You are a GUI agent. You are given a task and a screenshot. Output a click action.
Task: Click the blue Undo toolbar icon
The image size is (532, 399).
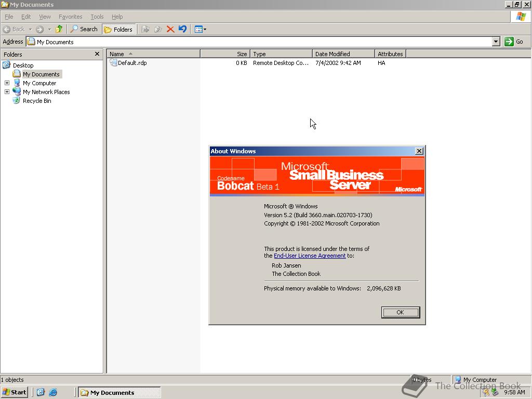coord(182,29)
